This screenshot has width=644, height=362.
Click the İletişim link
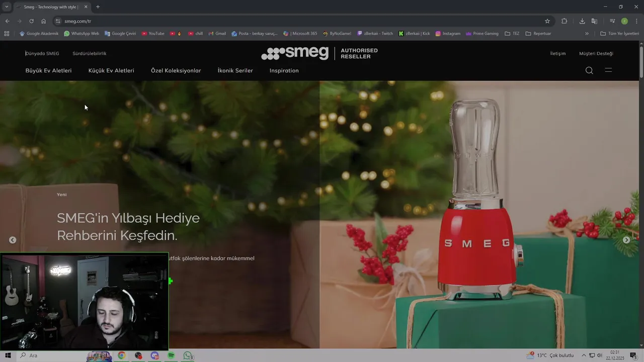tap(558, 53)
